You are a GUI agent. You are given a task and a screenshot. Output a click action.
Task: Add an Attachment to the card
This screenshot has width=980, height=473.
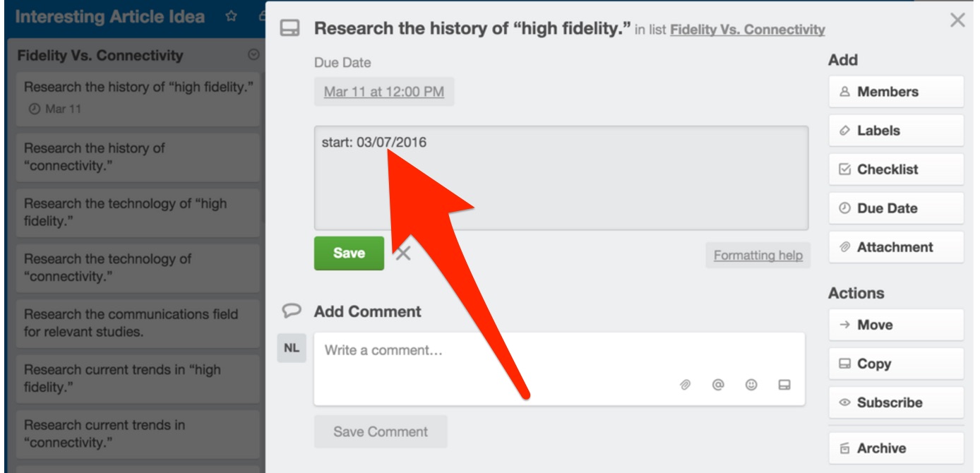(x=895, y=247)
